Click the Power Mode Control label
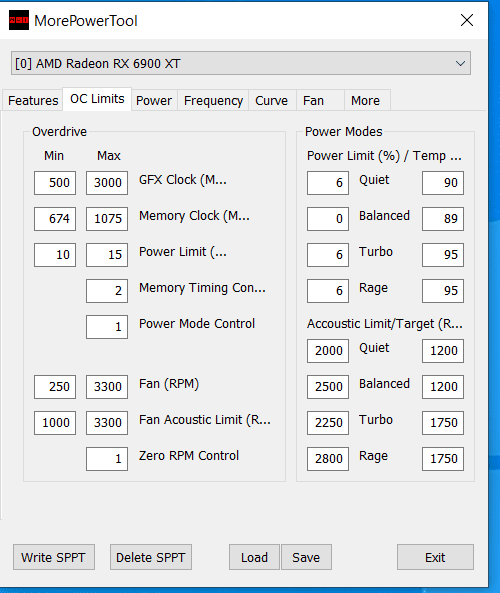 (x=197, y=324)
